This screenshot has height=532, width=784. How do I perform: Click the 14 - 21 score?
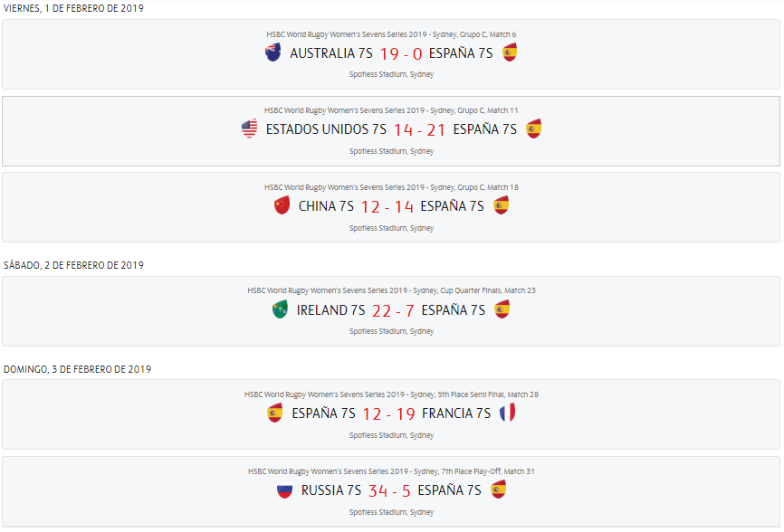tap(419, 130)
